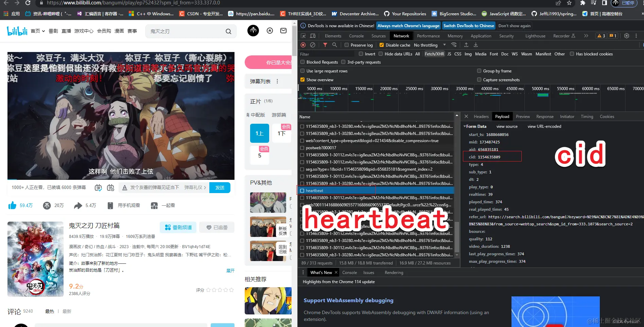Open network conditions wifi icon

point(454,45)
